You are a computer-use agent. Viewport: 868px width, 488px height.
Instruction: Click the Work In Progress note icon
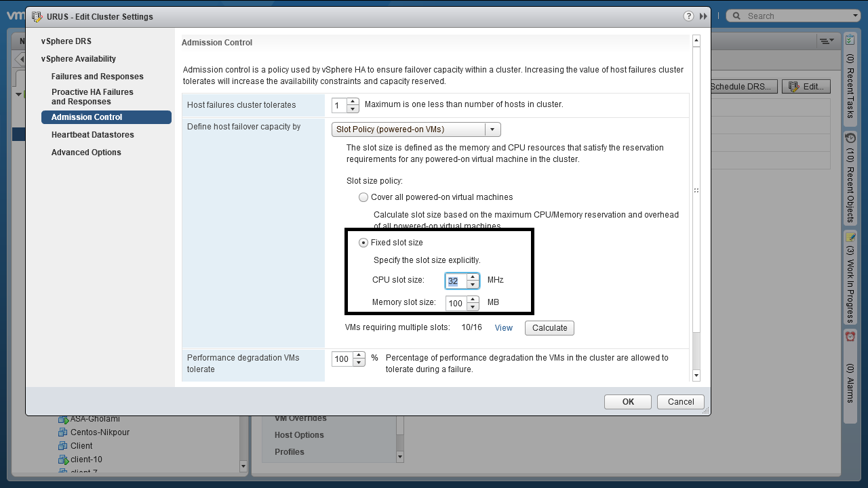(x=850, y=237)
